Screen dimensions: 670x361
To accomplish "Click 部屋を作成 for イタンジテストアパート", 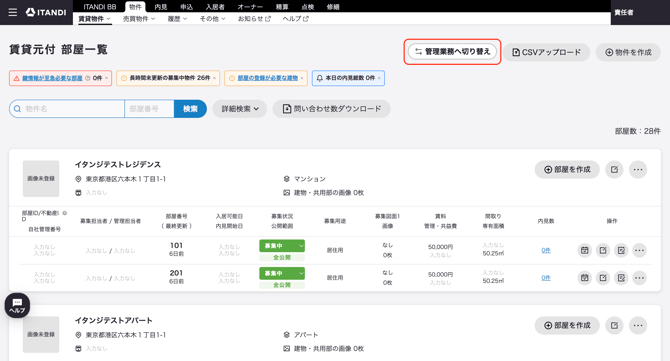I will (567, 326).
